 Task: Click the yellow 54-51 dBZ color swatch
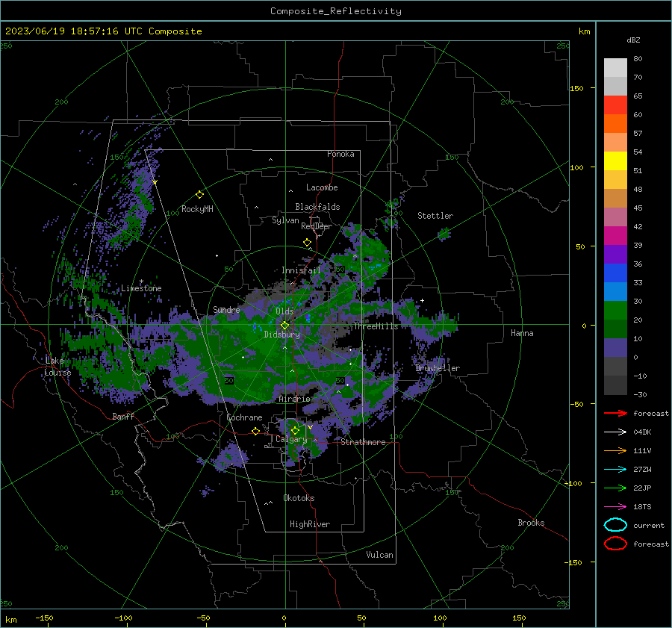click(615, 161)
